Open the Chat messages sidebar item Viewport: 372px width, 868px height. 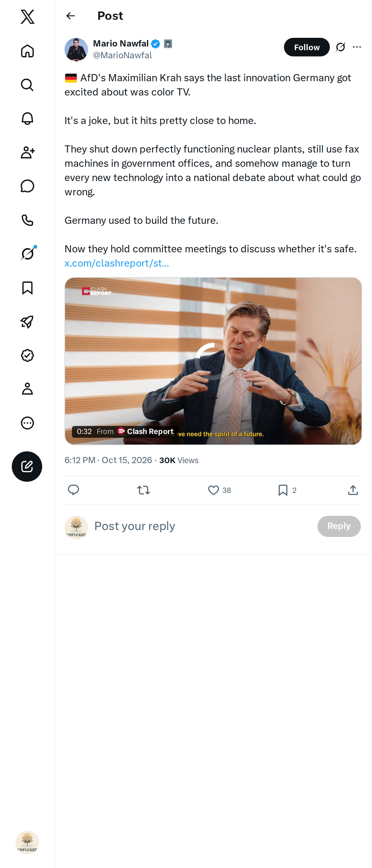pos(27,186)
